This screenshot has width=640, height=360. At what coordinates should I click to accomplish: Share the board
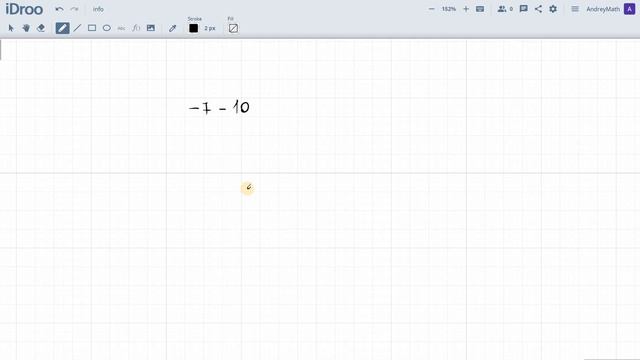coord(538,9)
